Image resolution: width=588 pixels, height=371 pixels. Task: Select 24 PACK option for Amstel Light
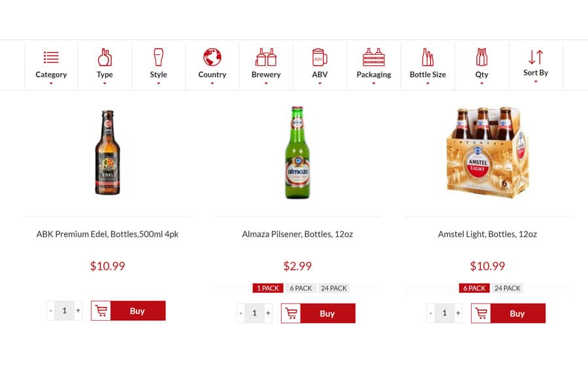pyautogui.click(x=507, y=288)
